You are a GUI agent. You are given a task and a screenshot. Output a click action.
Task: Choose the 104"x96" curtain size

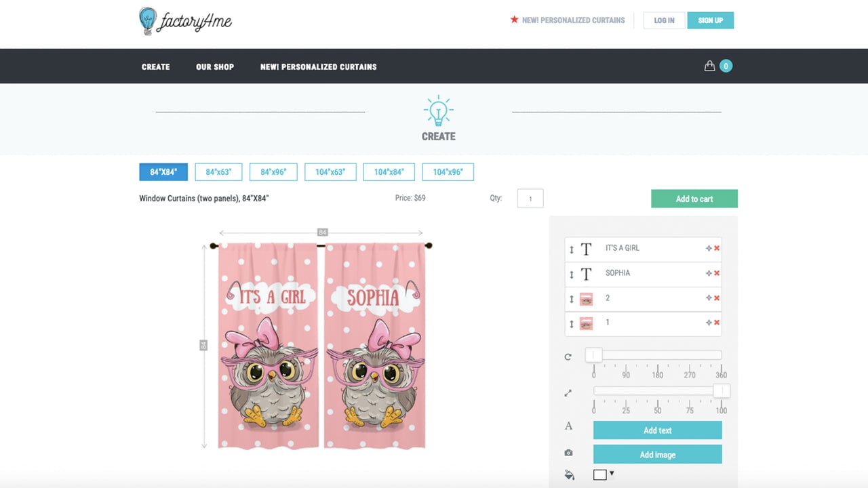(x=448, y=172)
